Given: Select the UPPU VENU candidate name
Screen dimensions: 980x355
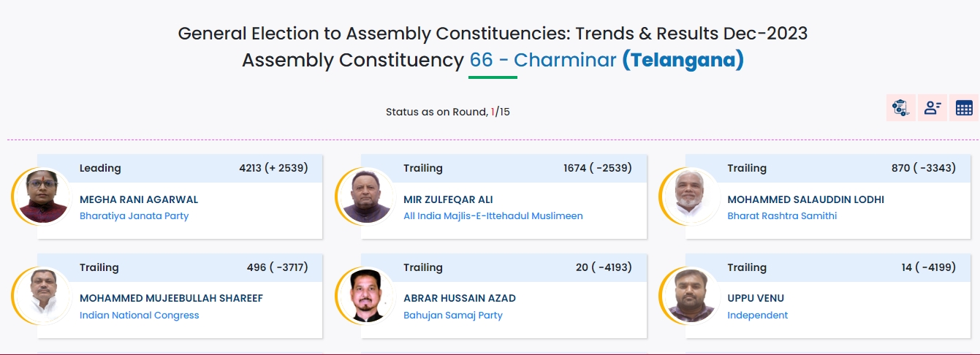Looking at the screenshot, I should [756, 298].
